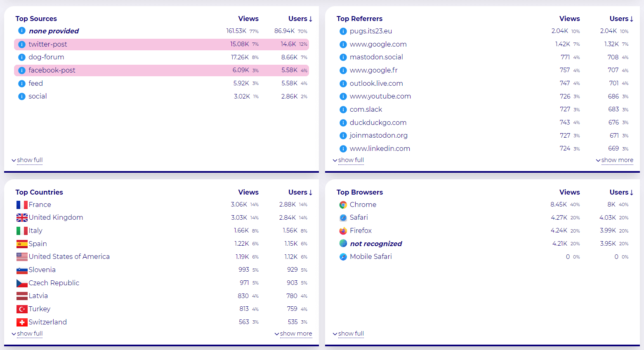The width and height of the screenshot is (644, 350).
Task: Open the info icon for joinmastodon.org
Action: click(x=343, y=136)
